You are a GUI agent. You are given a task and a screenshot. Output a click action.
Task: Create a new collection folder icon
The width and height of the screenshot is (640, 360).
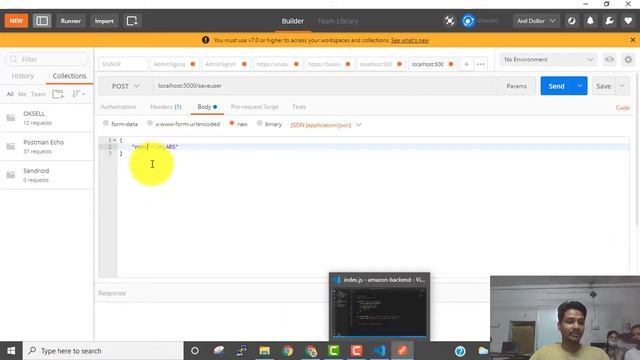[58, 94]
